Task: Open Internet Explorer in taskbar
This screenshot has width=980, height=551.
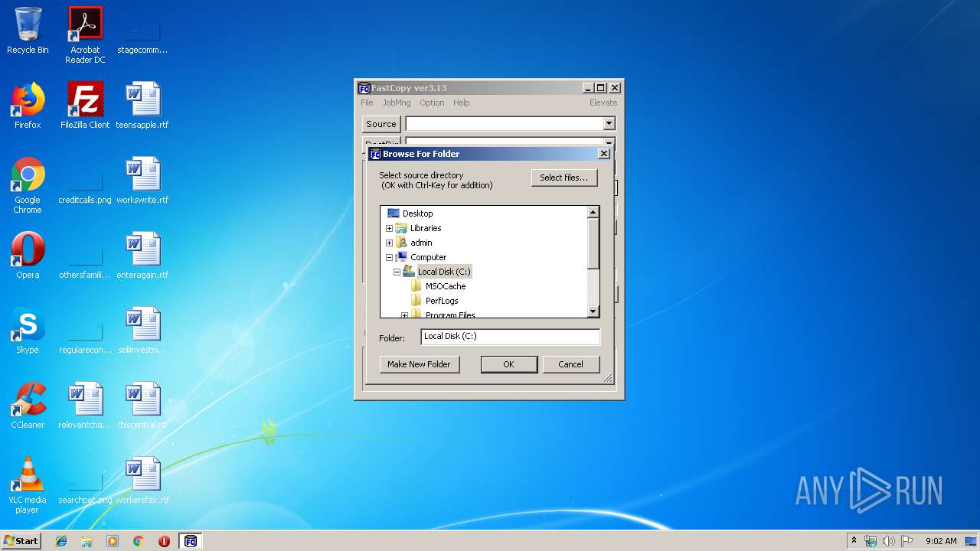Action: pyautogui.click(x=61, y=541)
